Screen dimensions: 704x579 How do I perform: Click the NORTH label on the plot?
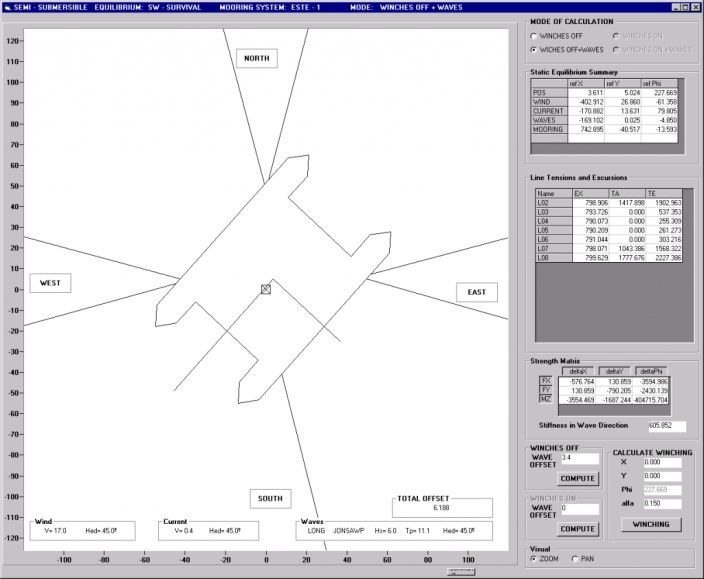[257, 58]
